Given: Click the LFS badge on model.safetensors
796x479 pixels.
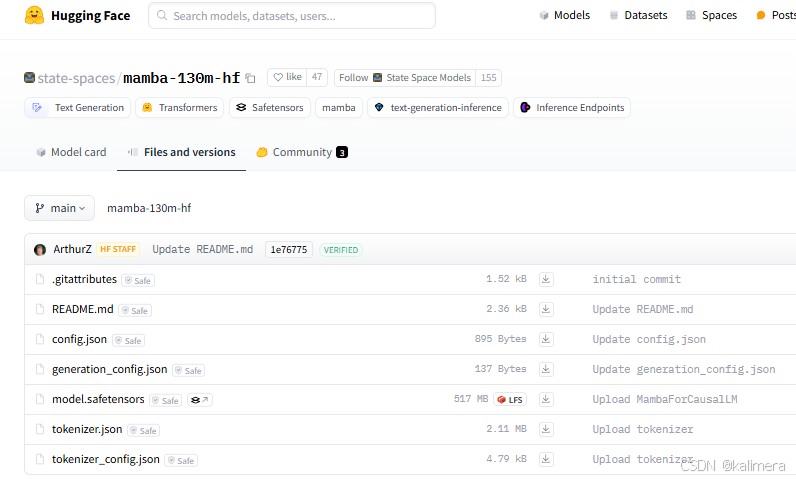Looking at the screenshot, I should (510, 400).
